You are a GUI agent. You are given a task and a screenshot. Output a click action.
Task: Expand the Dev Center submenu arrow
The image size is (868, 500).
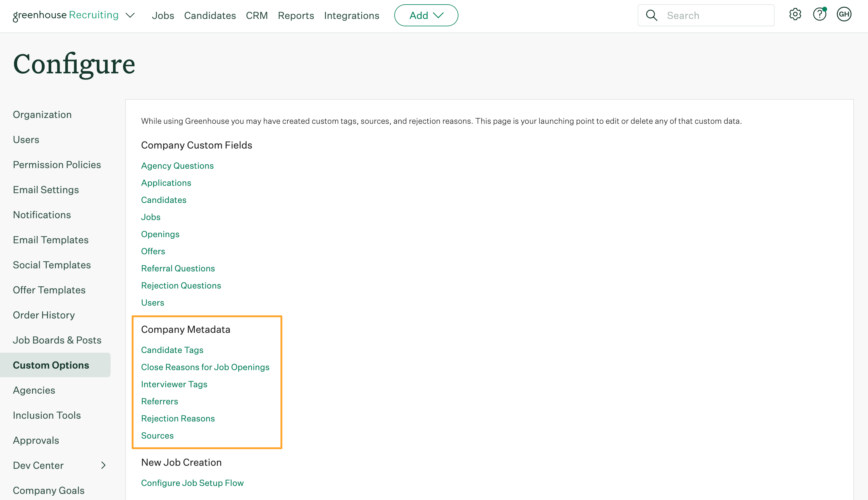(103, 465)
